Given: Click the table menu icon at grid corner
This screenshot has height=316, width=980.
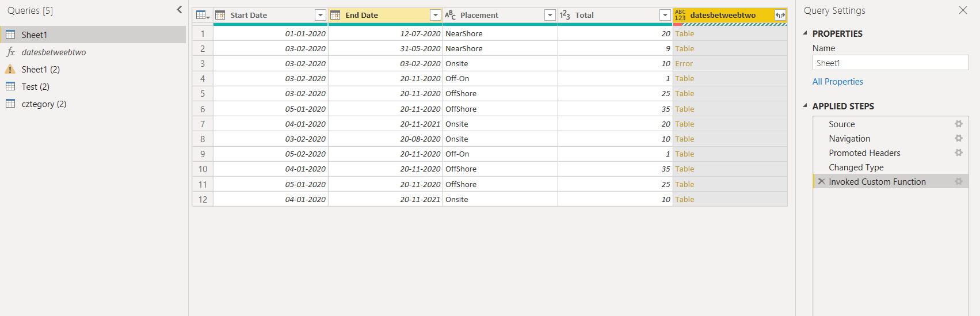Looking at the screenshot, I should (x=203, y=15).
